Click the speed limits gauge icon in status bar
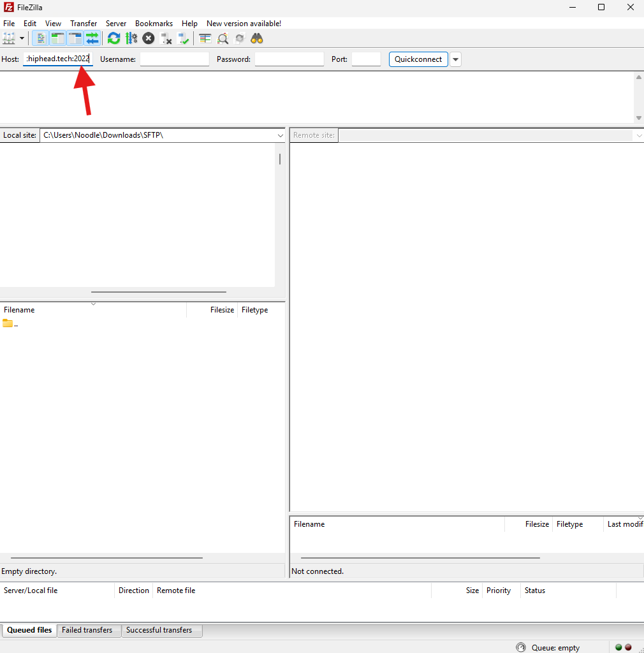The height and width of the screenshot is (653, 644). pyautogui.click(x=521, y=647)
